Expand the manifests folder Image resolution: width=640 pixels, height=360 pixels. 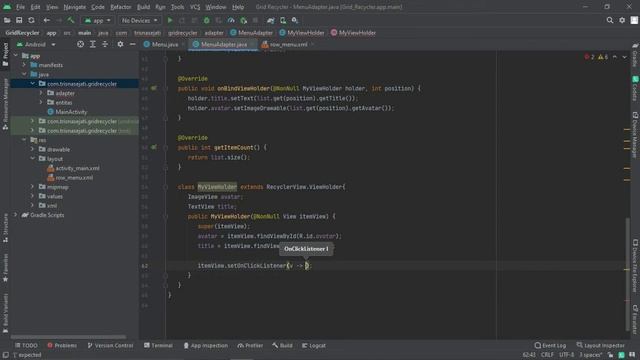(24, 65)
